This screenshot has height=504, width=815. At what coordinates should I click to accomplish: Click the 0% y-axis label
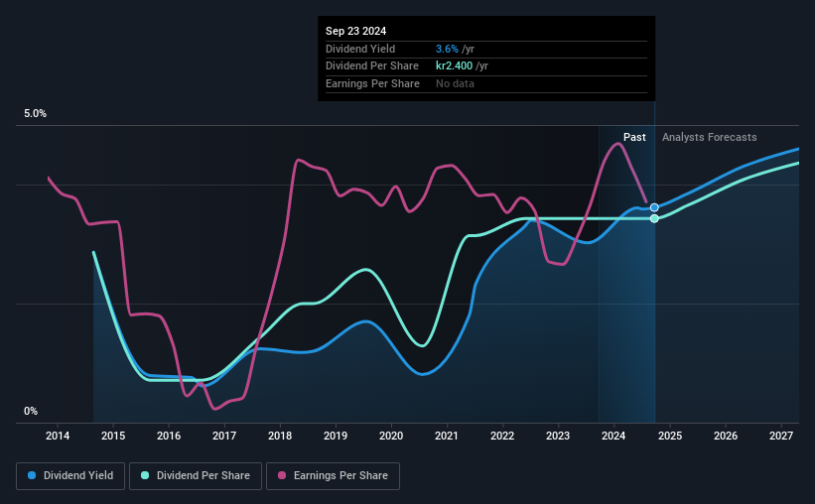31,411
